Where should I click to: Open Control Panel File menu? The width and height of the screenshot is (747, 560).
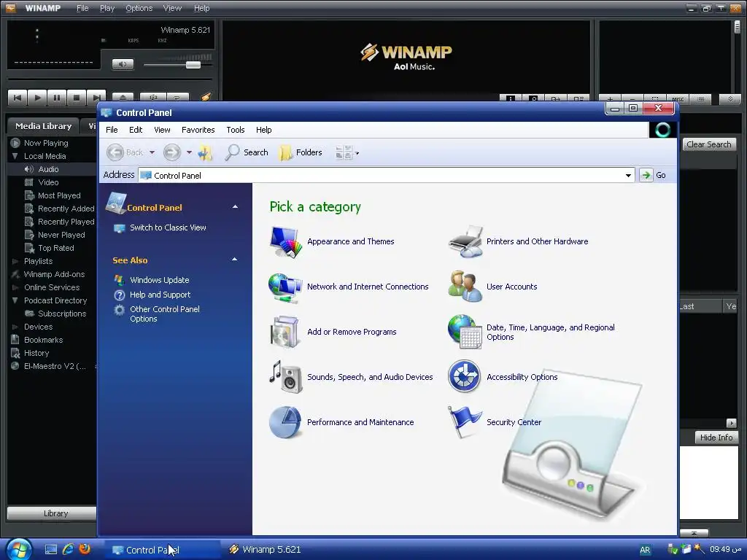112,130
